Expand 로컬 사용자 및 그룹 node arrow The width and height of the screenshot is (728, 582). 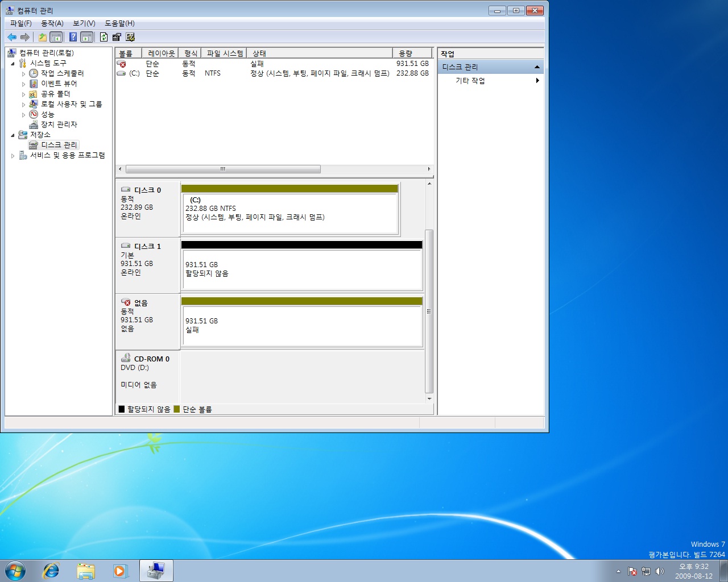23,104
